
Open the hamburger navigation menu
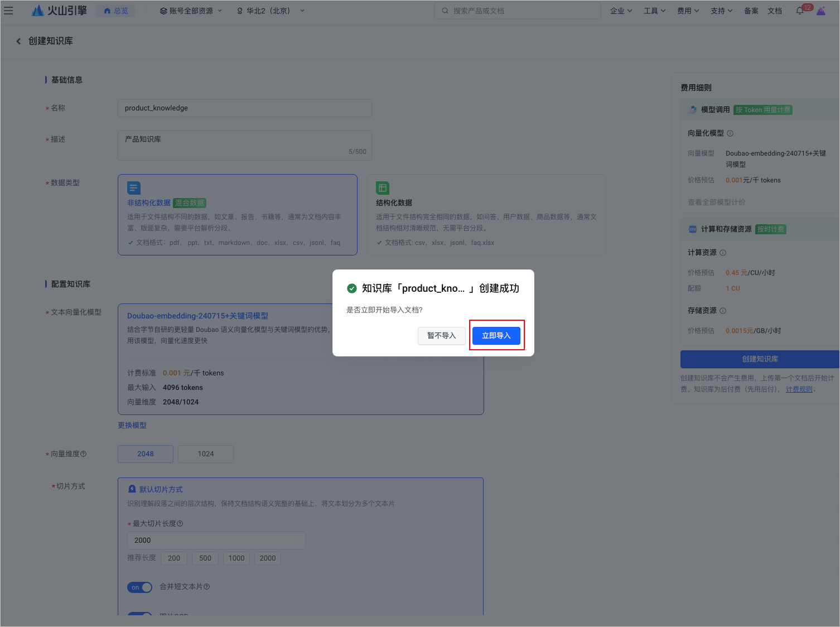pyautogui.click(x=8, y=11)
